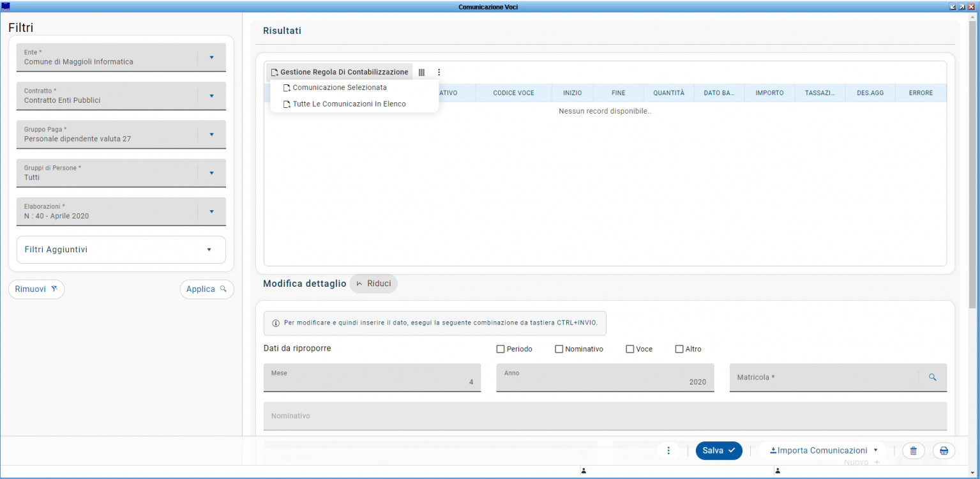The height and width of the screenshot is (479, 980).
Task: Click the column chooser icon in results toolbar
Action: 421,73
